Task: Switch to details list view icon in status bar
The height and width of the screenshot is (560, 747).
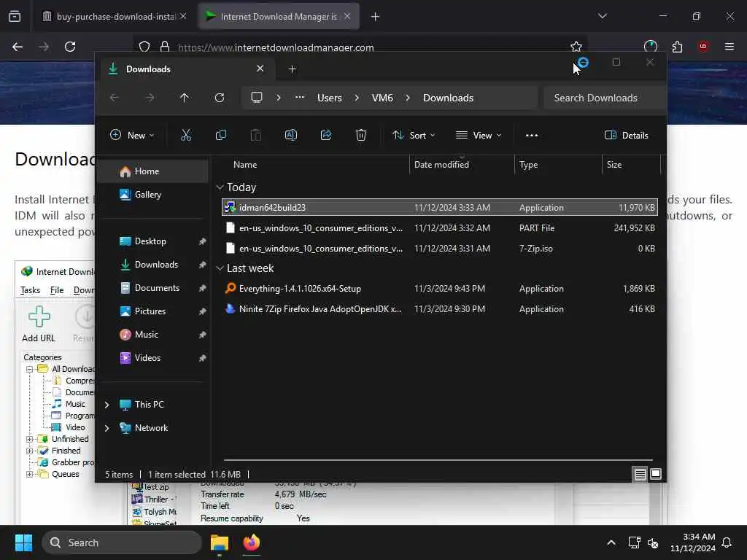Action: pyautogui.click(x=640, y=474)
